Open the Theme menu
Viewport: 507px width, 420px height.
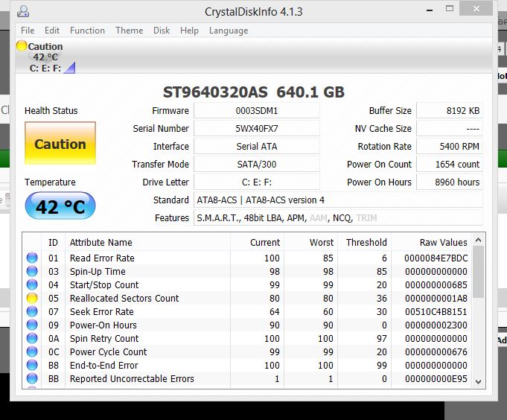coord(130,31)
